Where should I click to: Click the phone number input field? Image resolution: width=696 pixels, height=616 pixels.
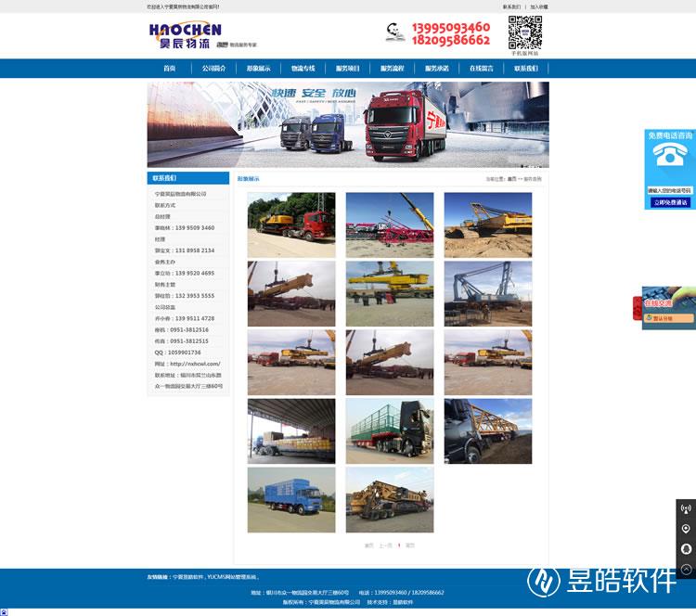tap(670, 190)
